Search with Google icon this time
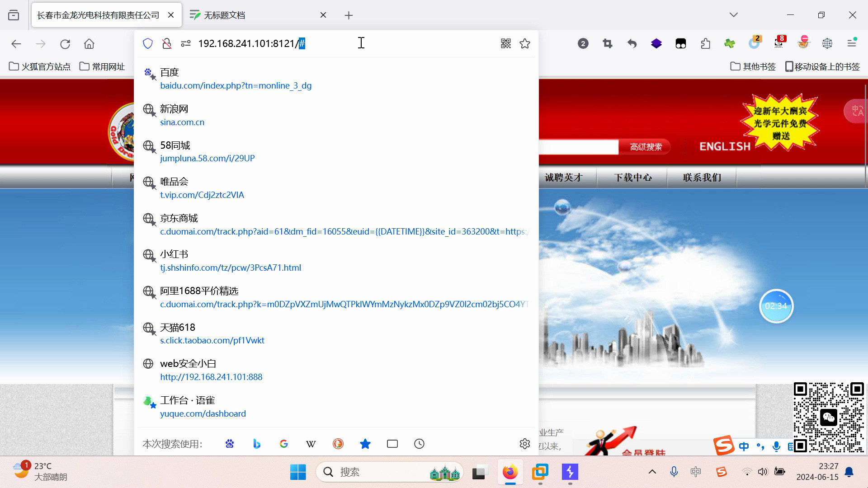 (284, 444)
